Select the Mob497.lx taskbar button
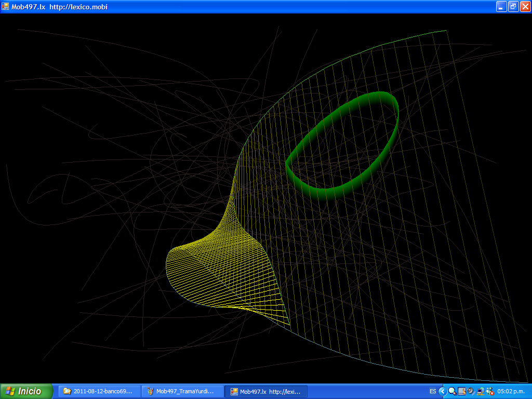Viewport: 532px width, 399px height. 266,391
